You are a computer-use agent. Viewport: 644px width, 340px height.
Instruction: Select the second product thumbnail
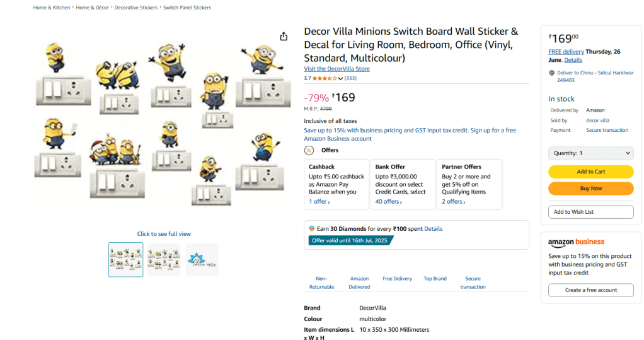pyautogui.click(x=164, y=259)
